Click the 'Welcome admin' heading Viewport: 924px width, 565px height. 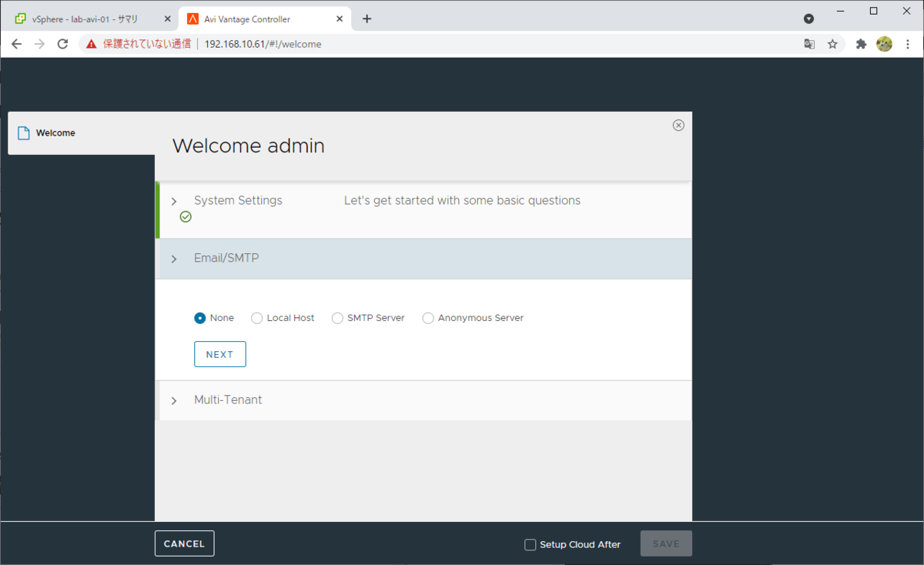click(x=248, y=145)
